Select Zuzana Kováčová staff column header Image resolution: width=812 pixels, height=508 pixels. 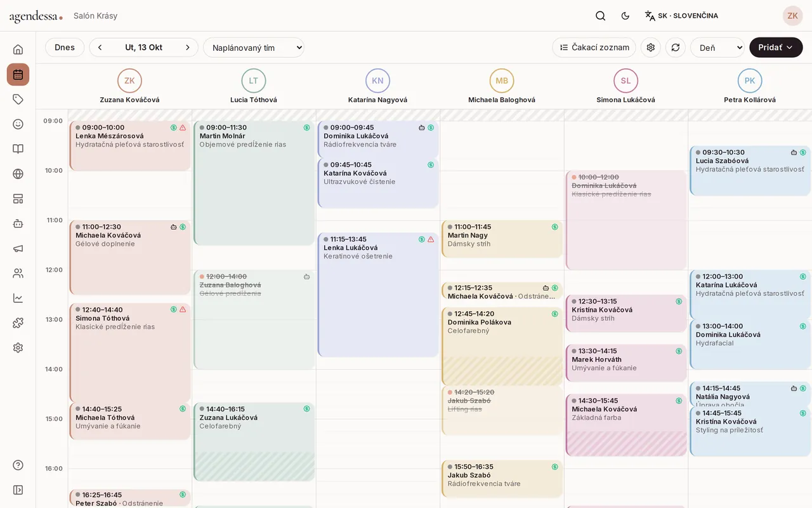[x=129, y=86]
